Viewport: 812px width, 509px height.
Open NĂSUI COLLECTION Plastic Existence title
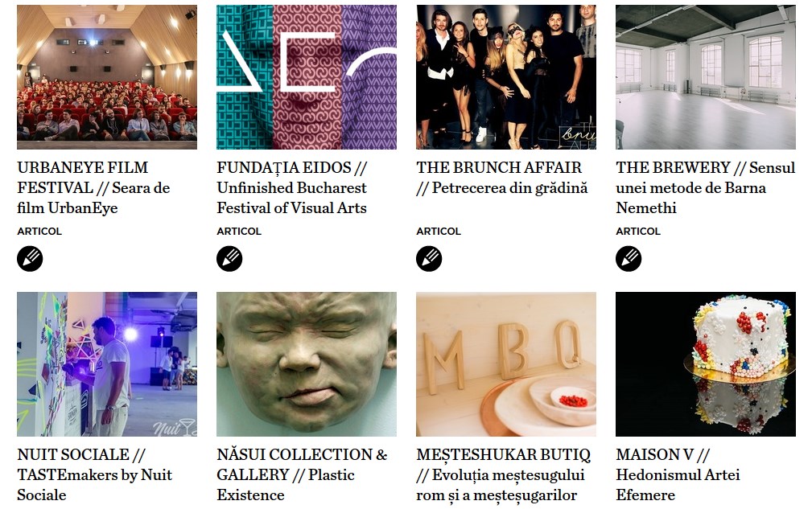(x=302, y=475)
